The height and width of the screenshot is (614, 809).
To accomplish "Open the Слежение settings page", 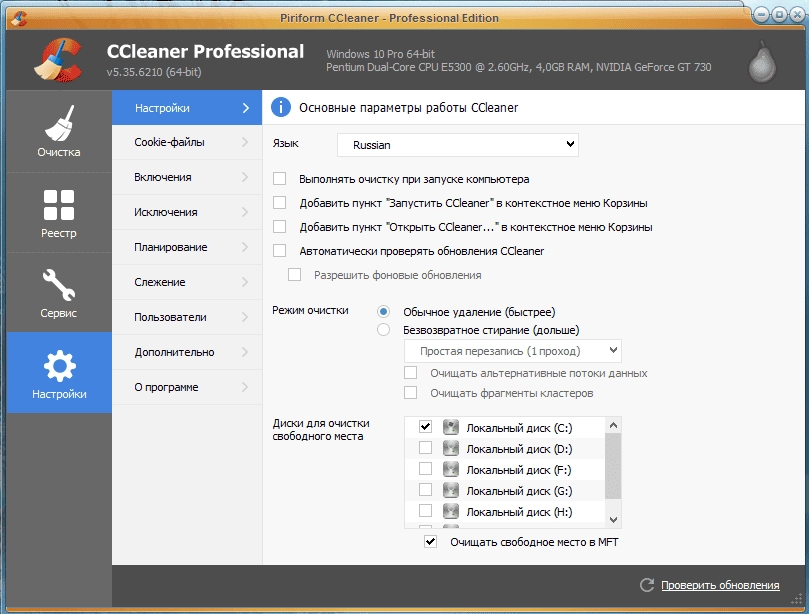I will 187,282.
